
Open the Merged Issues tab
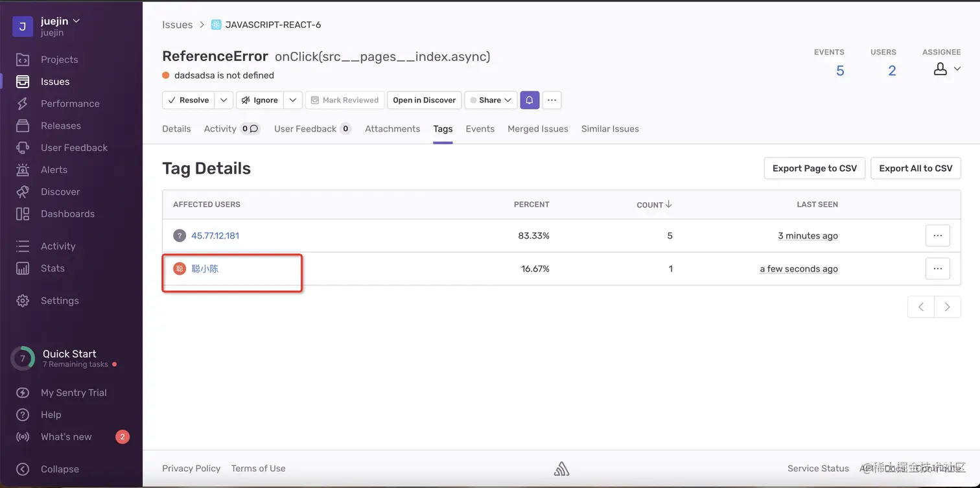click(537, 129)
